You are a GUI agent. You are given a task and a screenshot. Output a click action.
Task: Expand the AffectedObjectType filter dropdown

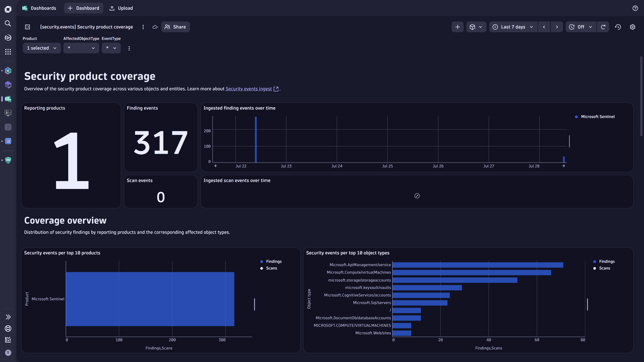[x=81, y=48]
